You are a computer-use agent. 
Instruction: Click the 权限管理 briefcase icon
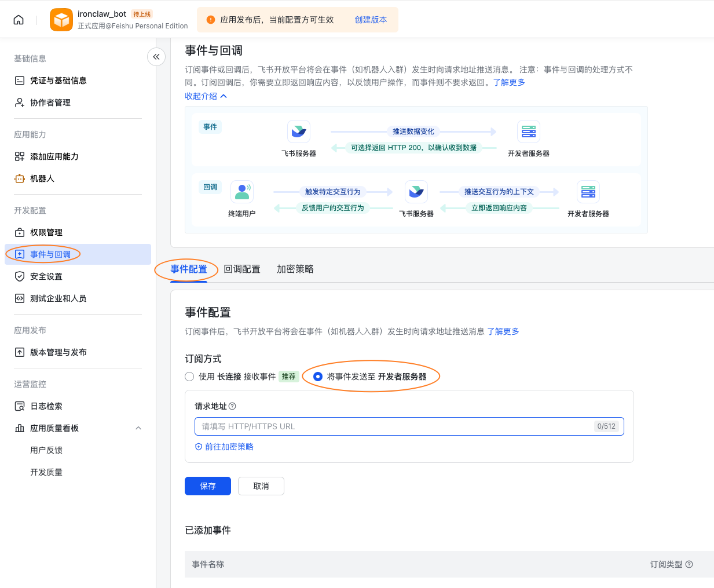tap(20, 232)
